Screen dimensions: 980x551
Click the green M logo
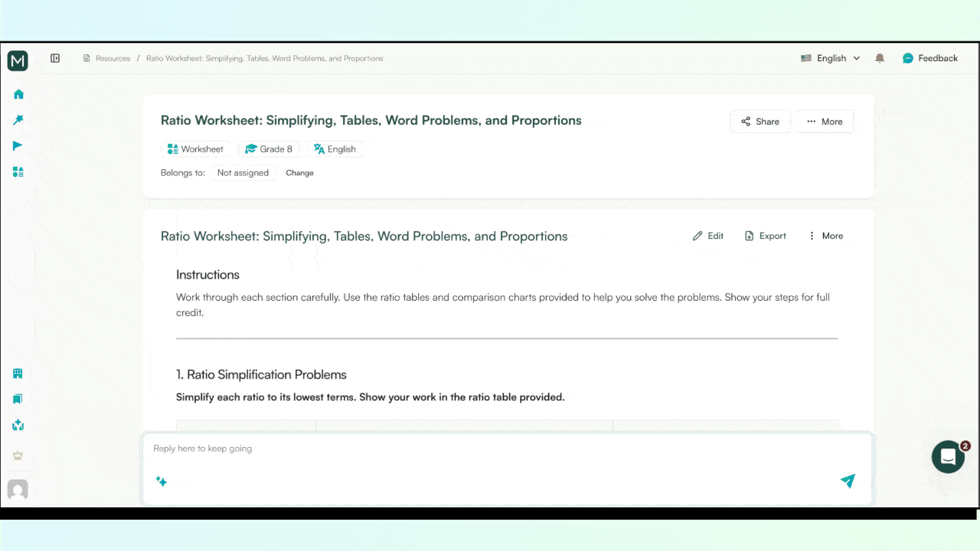(x=18, y=61)
